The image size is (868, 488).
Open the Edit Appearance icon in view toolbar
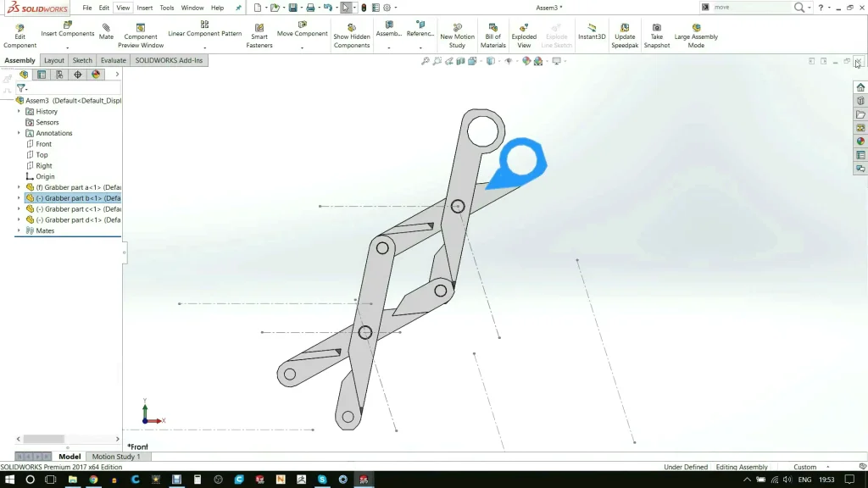pyautogui.click(x=526, y=61)
